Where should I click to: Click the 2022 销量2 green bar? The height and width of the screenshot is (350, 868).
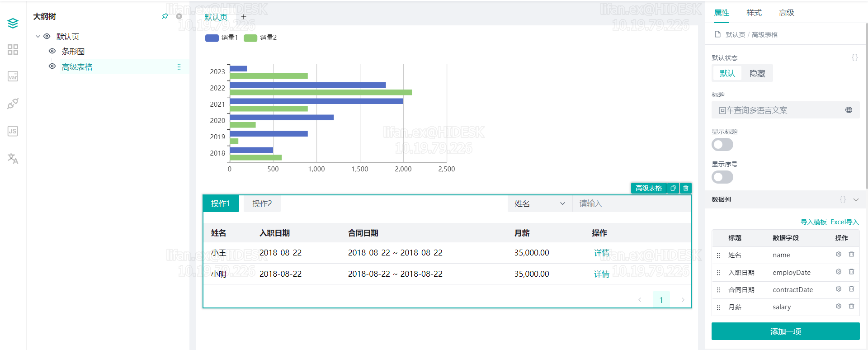(321, 92)
